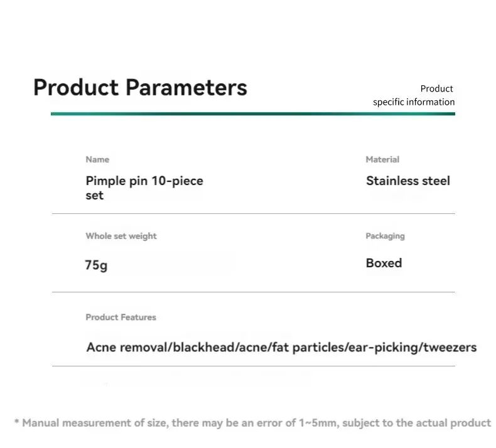The height and width of the screenshot is (448, 496).
Task: Click the 'Material' field label
Action: coord(382,159)
